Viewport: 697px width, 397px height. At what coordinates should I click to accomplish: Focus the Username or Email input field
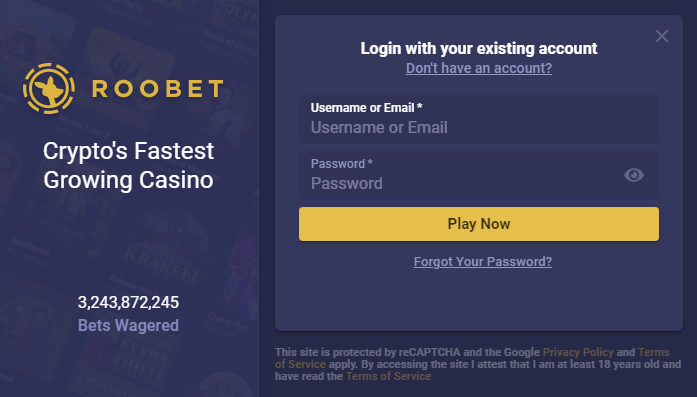click(x=479, y=119)
